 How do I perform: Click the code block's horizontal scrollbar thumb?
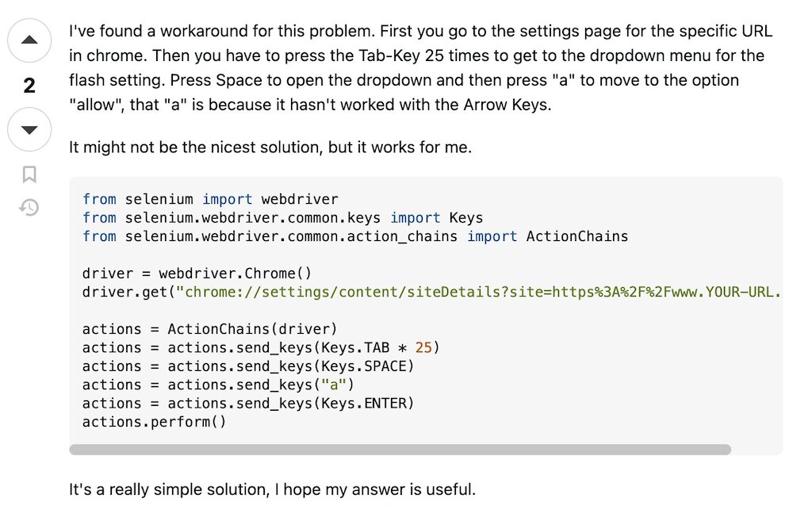tap(400, 450)
